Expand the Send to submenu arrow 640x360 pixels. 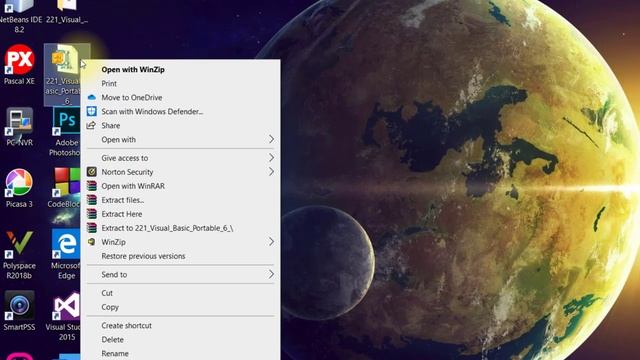(x=271, y=275)
